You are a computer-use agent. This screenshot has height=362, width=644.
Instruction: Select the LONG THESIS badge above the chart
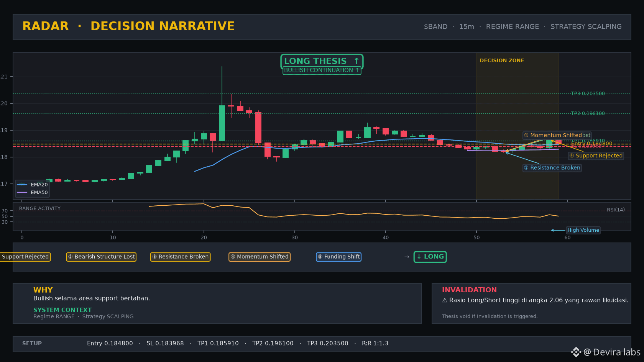pos(322,61)
